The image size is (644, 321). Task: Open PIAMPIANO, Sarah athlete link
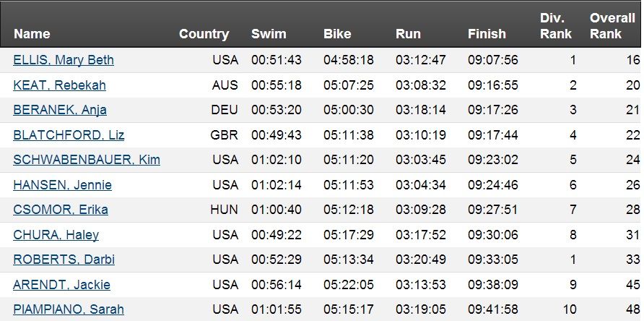tap(69, 309)
